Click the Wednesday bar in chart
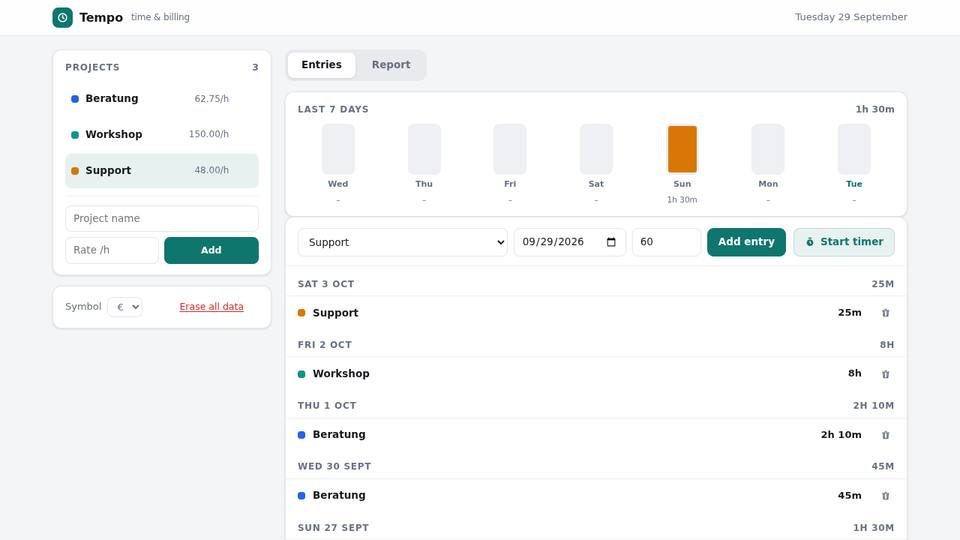The width and height of the screenshot is (960, 540). click(338, 149)
